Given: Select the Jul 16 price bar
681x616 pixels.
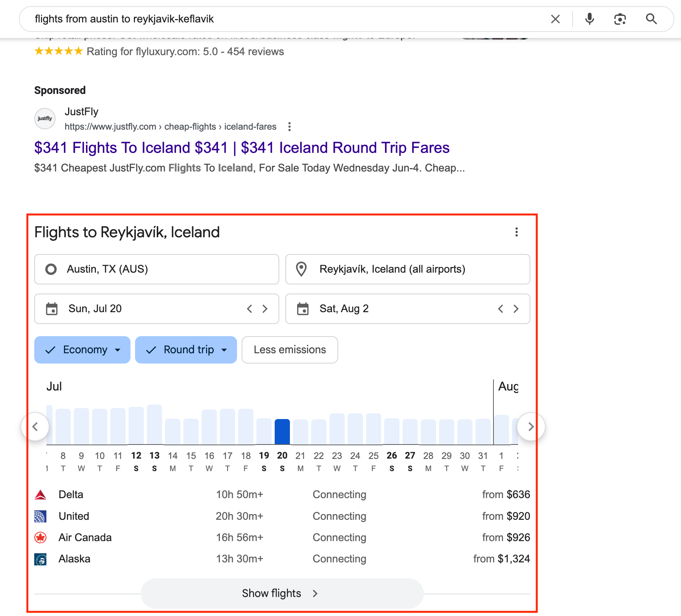Looking at the screenshot, I should [x=209, y=427].
